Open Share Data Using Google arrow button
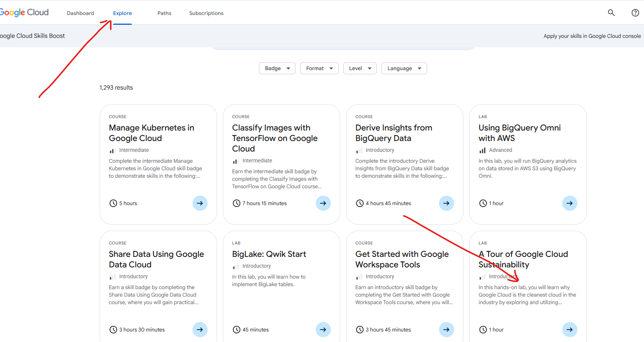Viewport: 644px width, 342px height. (200, 330)
